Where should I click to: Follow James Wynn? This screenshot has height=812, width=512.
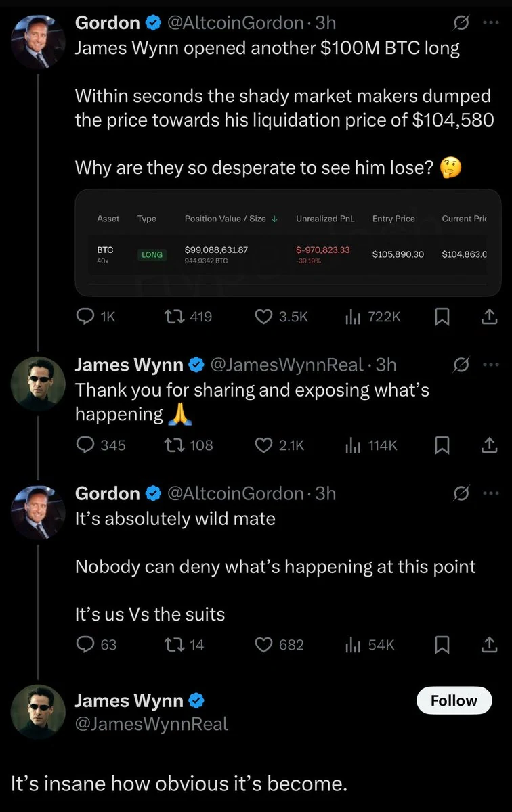pyautogui.click(x=454, y=700)
